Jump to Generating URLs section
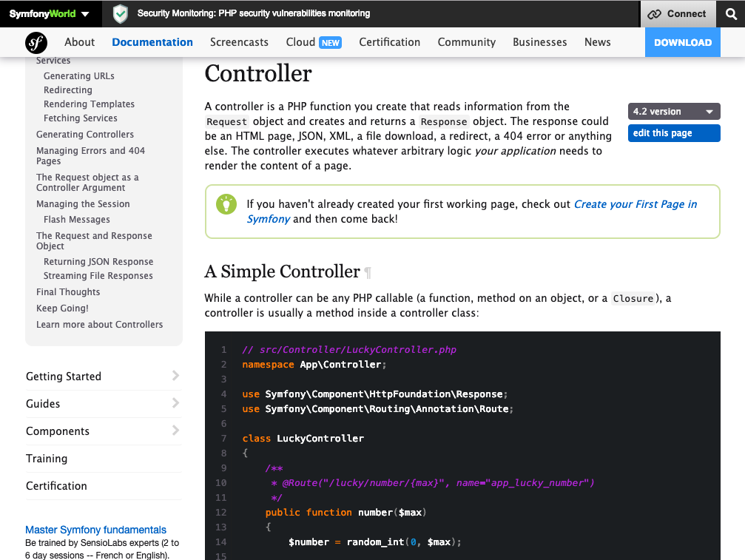The height and width of the screenshot is (560, 745). coord(79,76)
